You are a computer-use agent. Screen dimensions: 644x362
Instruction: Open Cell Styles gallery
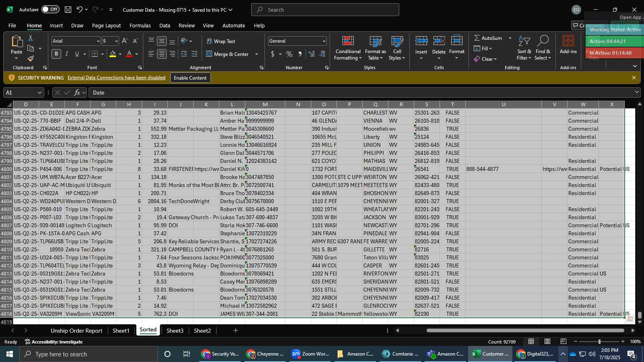397,48
